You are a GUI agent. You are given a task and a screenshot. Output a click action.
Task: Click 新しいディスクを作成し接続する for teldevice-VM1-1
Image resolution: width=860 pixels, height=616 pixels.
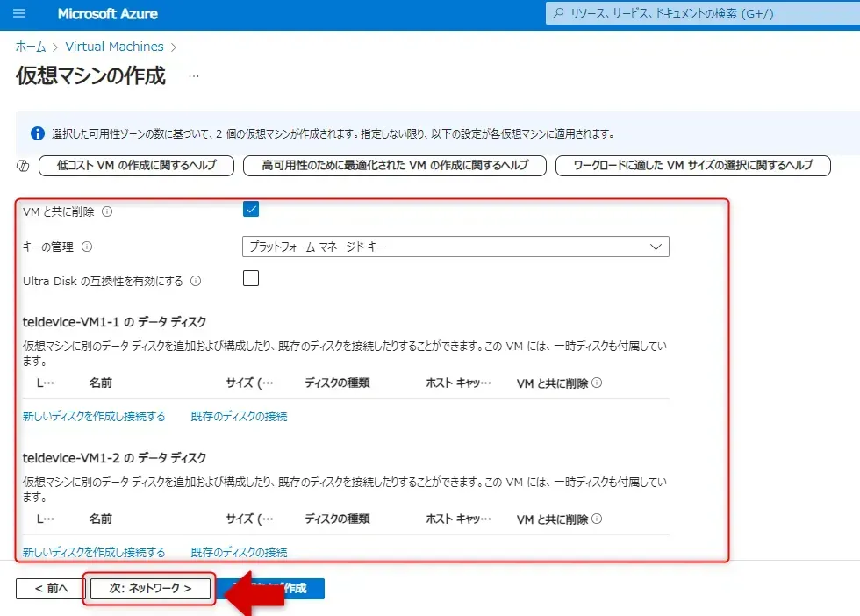[94, 416]
